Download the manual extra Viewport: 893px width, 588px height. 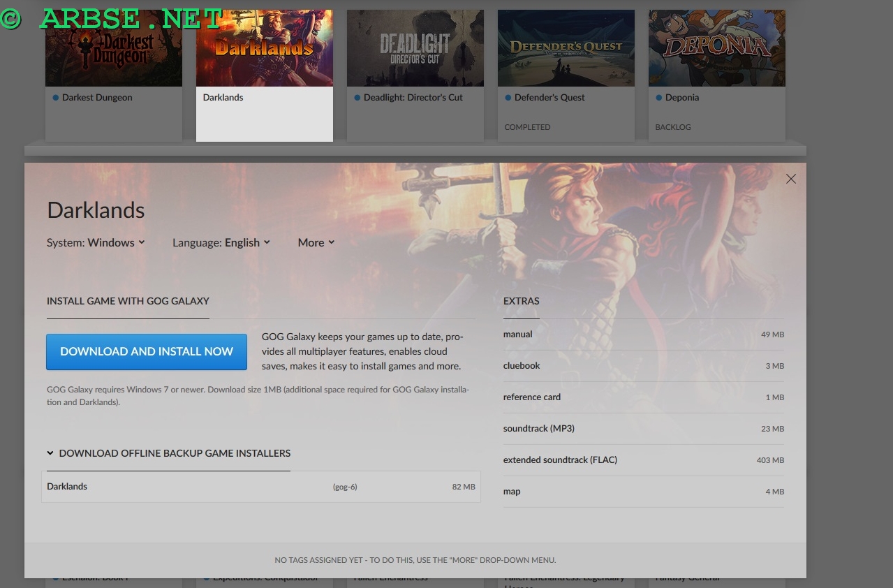643,335
